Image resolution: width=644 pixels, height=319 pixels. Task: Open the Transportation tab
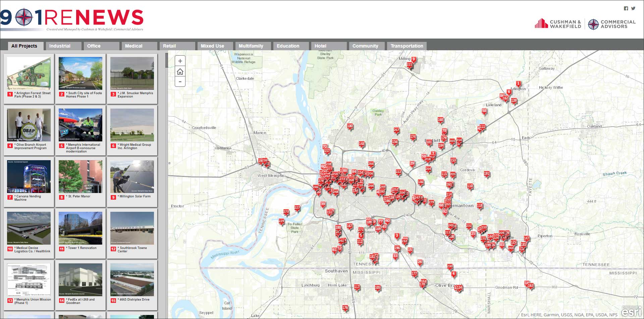click(x=407, y=46)
